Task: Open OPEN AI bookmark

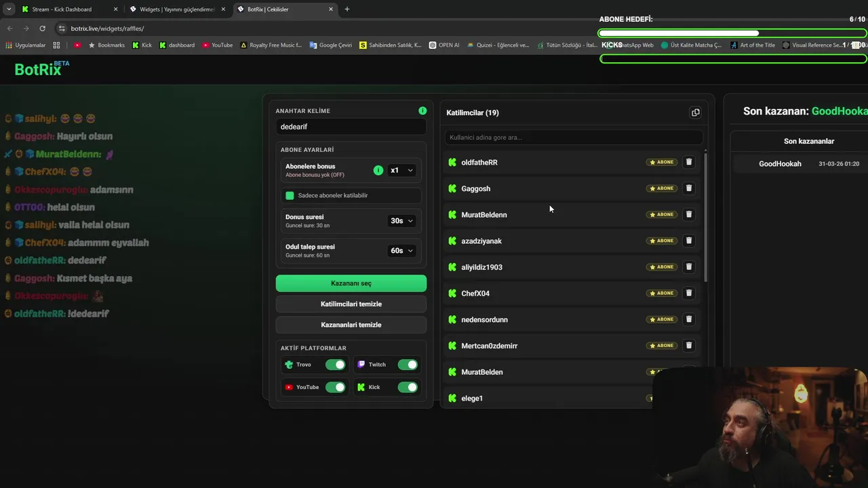Action: tap(444, 45)
